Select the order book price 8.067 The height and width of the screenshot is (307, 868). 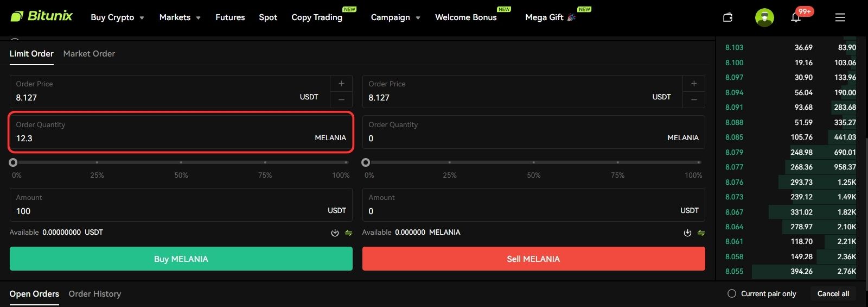click(x=735, y=212)
